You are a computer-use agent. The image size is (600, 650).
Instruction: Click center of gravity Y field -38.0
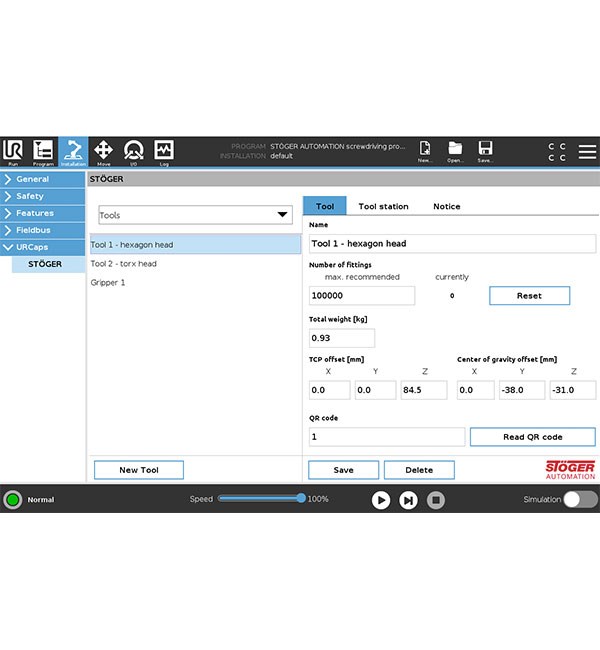click(x=522, y=390)
